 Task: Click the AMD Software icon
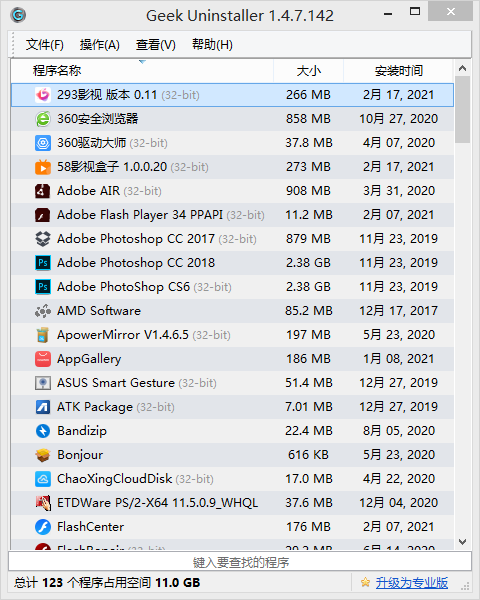[42, 311]
